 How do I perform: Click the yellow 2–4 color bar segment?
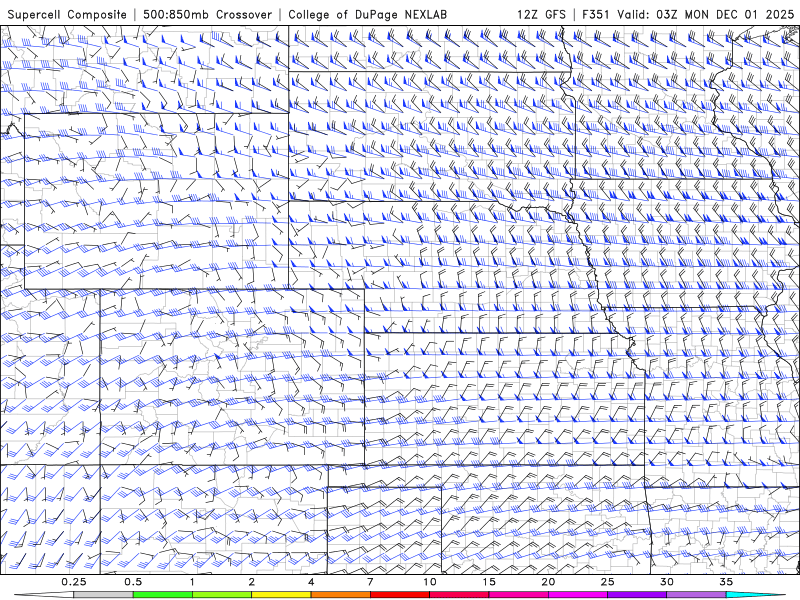point(281,595)
